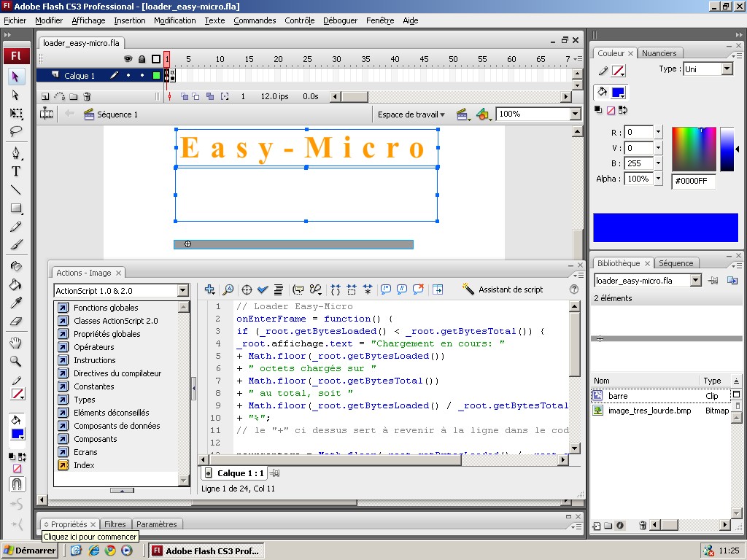Open the Espace de travail dropdown

(411, 114)
